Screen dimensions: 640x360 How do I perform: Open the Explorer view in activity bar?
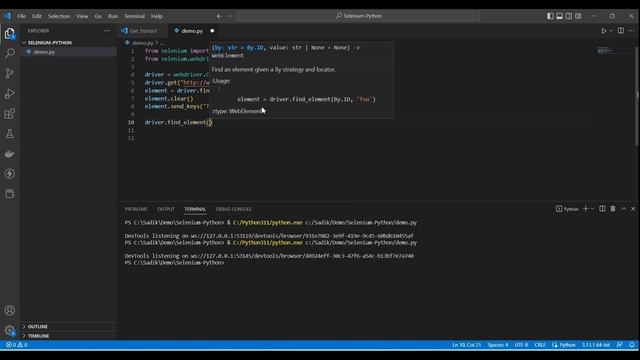[9, 33]
